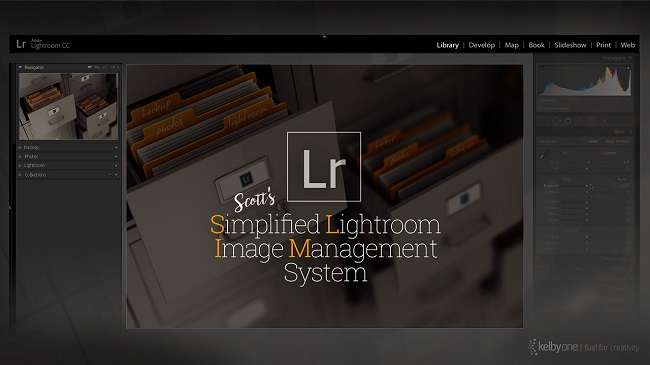
Task: Select Black & White treatment option
Action: click(x=618, y=141)
